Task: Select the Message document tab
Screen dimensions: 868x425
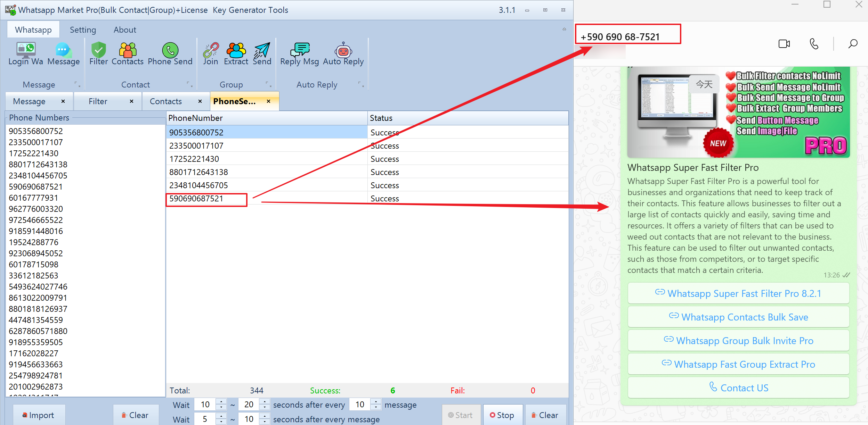Action: click(29, 101)
